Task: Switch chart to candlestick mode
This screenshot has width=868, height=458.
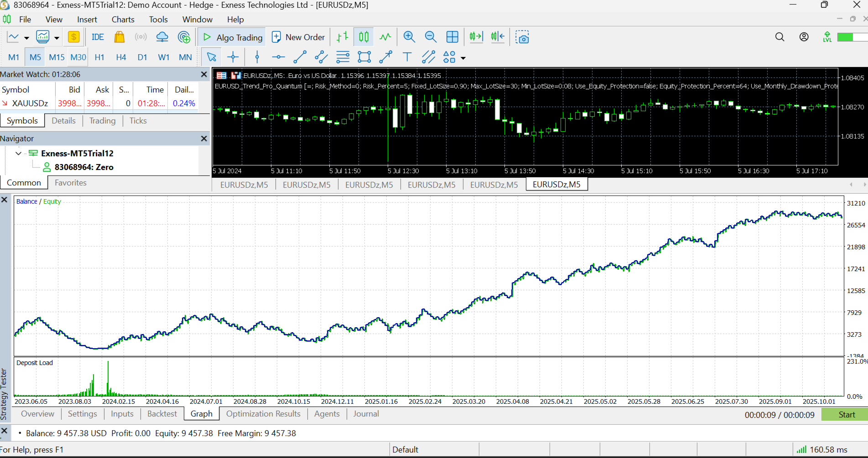Action: click(364, 37)
